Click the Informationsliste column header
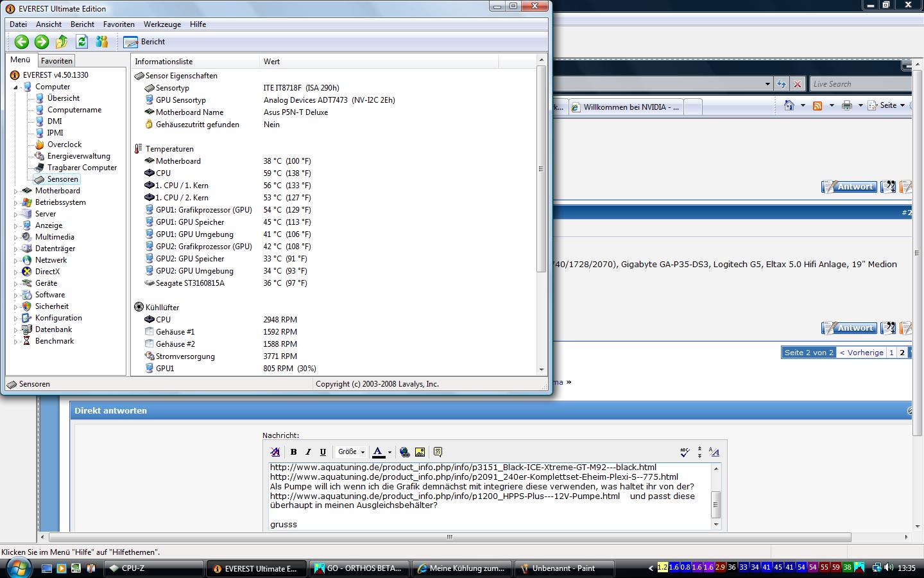 click(x=196, y=62)
